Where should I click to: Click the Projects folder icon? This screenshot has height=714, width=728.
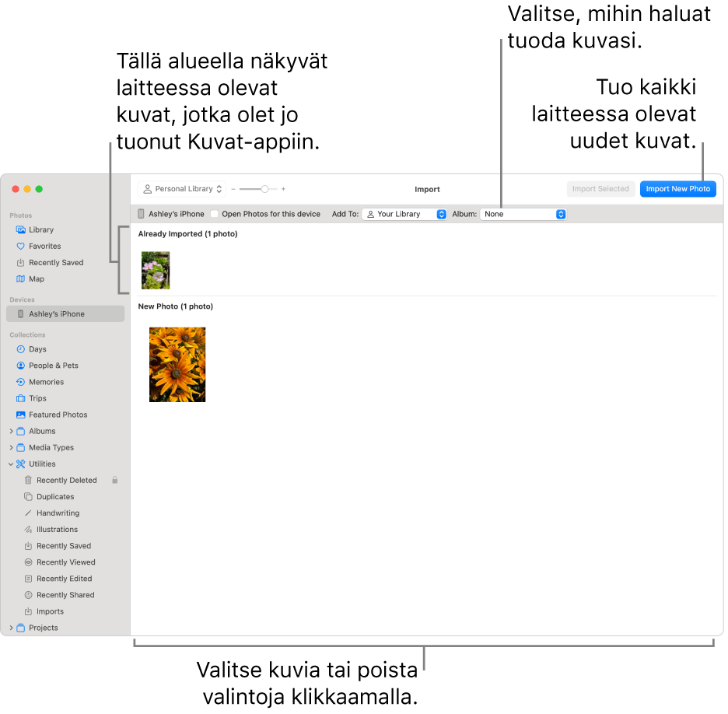pyautogui.click(x=20, y=629)
